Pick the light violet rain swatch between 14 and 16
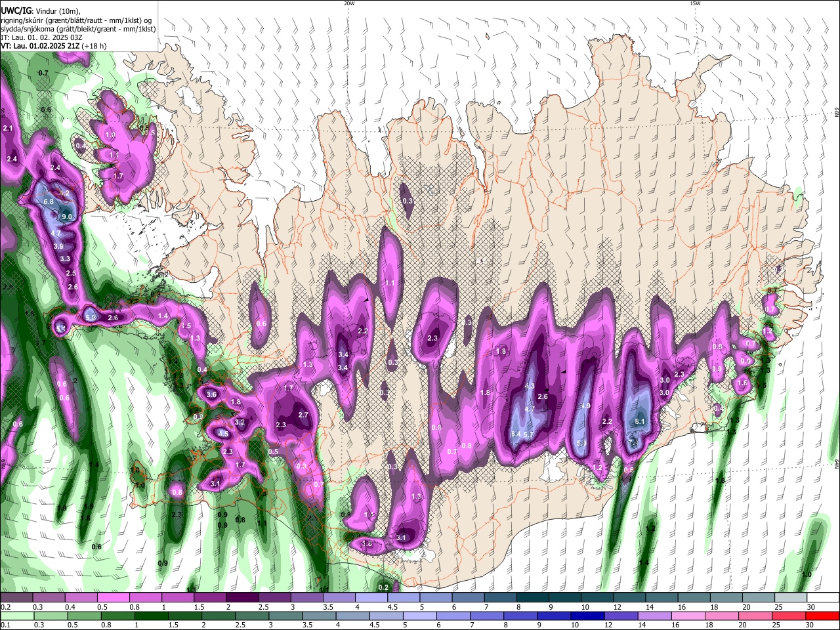 pos(654,616)
